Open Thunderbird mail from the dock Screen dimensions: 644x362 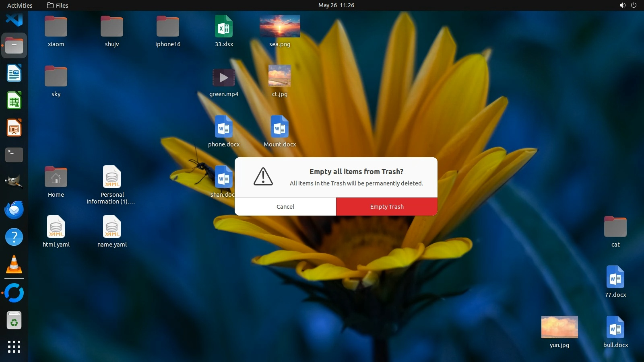[14, 210]
